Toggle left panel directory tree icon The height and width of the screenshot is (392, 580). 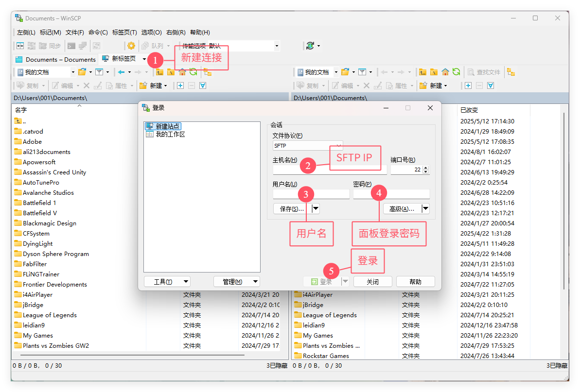point(208,72)
